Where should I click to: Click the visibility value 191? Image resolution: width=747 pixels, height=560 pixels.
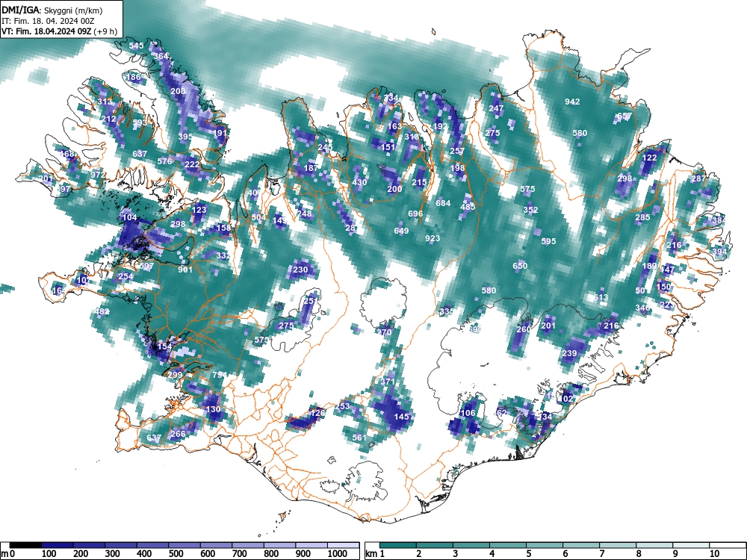(220, 134)
